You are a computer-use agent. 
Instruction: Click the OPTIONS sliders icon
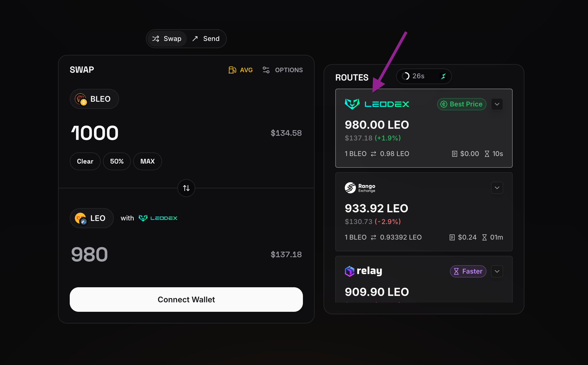tap(266, 70)
